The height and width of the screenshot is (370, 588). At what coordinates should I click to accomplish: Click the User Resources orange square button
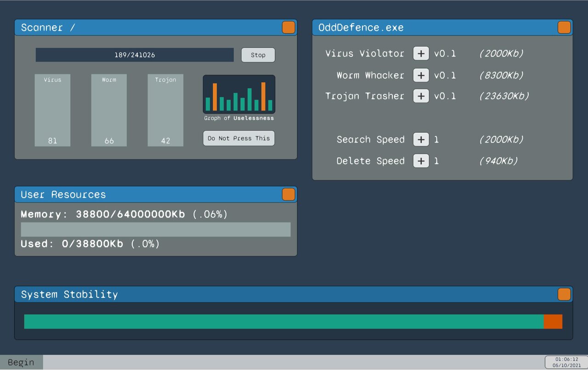(x=288, y=194)
